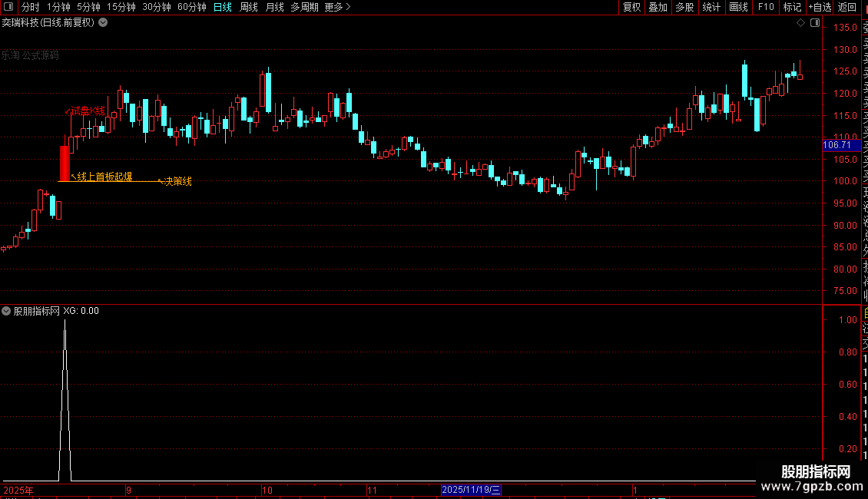This screenshot has width=868, height=499.
Task: Click the 75.00 price axis label
Action: point(845,291)
